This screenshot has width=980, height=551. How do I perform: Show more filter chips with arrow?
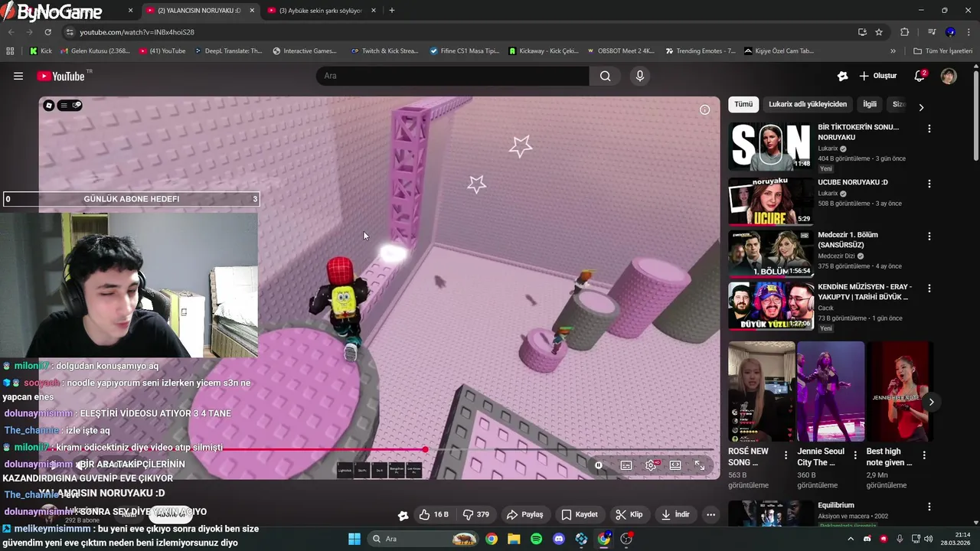pyautogui.click(x=921, y=107)
